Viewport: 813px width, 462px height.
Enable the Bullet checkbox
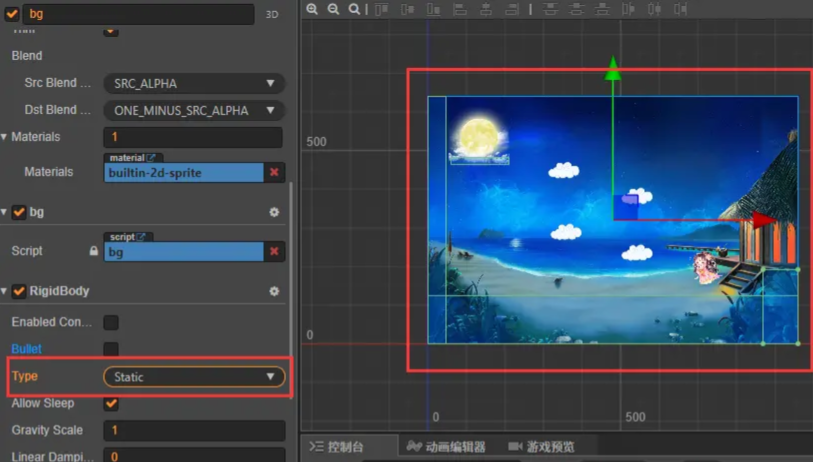111,349
